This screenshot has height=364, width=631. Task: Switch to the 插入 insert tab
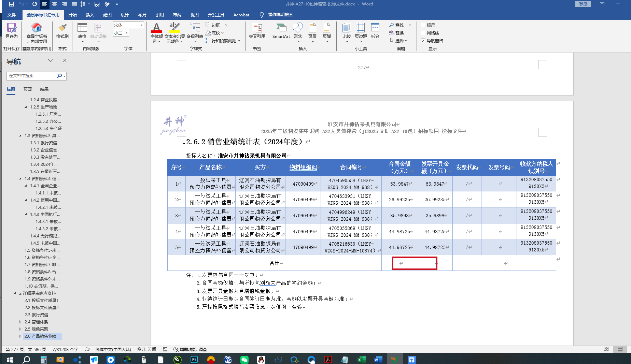tap(90, 15)
